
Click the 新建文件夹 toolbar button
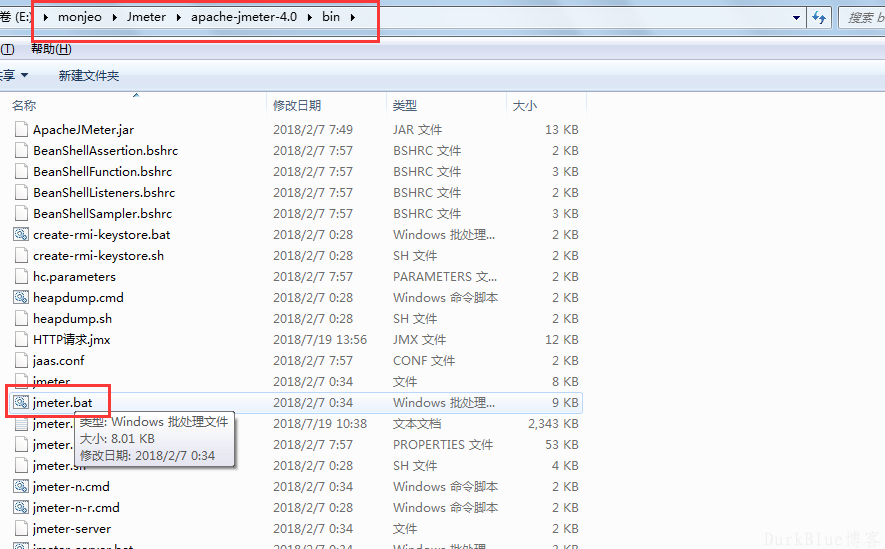coord(89,76)
